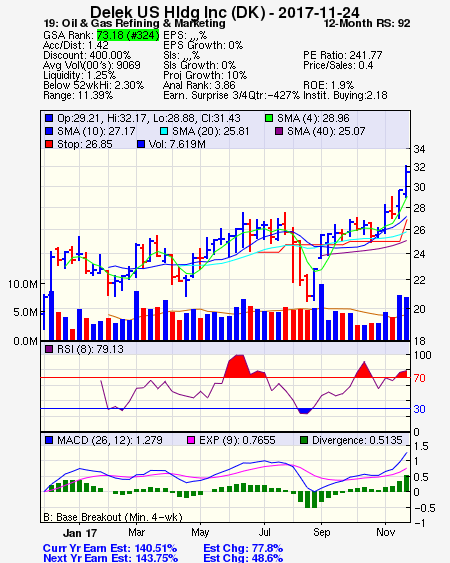The height and width of the screenshot is (563, 450).
Task: Click '19: Oil & Gas Refining & Marketing' label
Action: pos(134,23)
